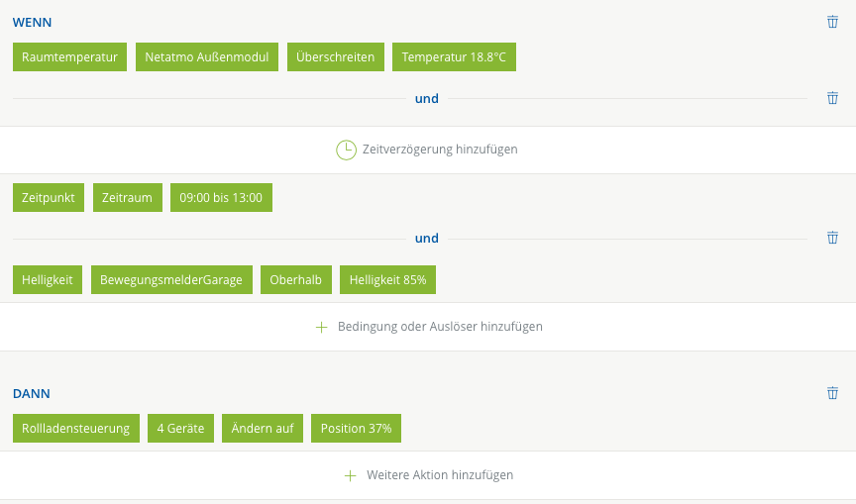Edit the 4 Geräte device selection
856x504 pixels.
tap(180, 429)
